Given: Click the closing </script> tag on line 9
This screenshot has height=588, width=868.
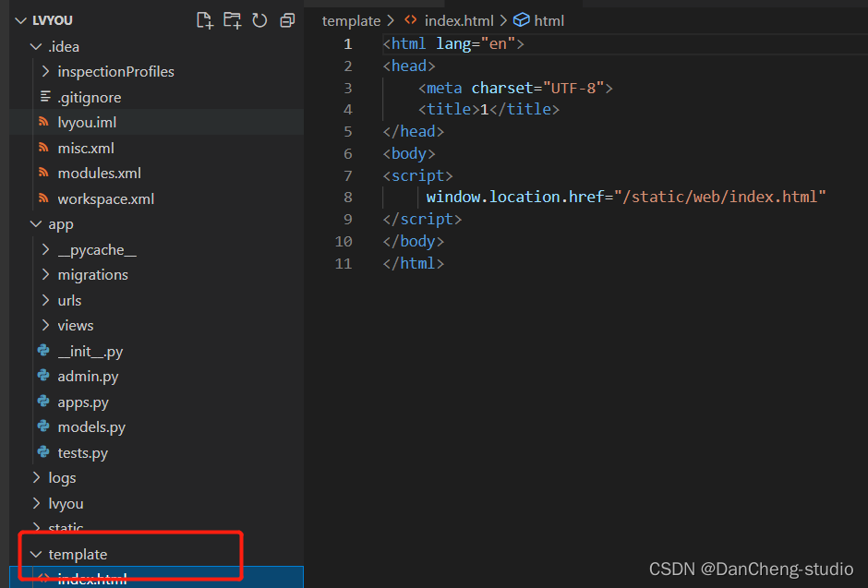Looking at the screenshot, I should (x=422, y=219).
